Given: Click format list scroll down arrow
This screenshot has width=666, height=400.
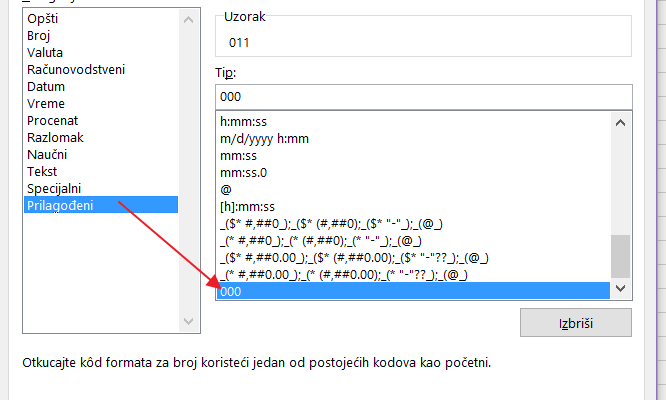Looking at the screenshot, I should click(620, 289).
